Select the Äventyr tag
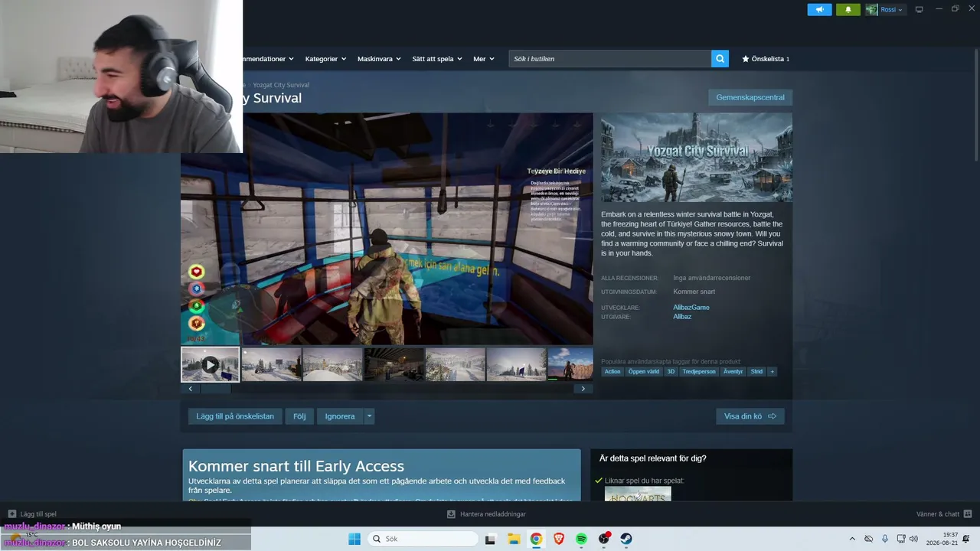980x551 pixels. (733, 372)
